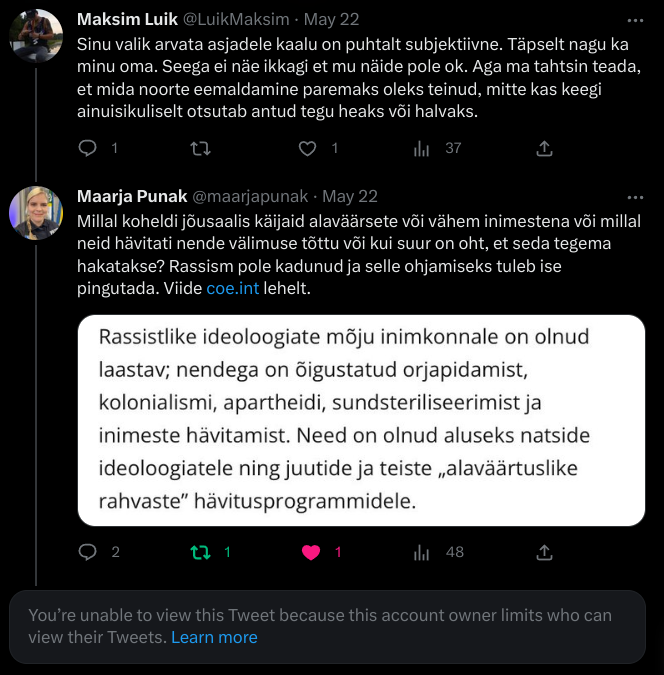
Task: Share Maksim Luik's tweet
Action: tap(545, 148)
